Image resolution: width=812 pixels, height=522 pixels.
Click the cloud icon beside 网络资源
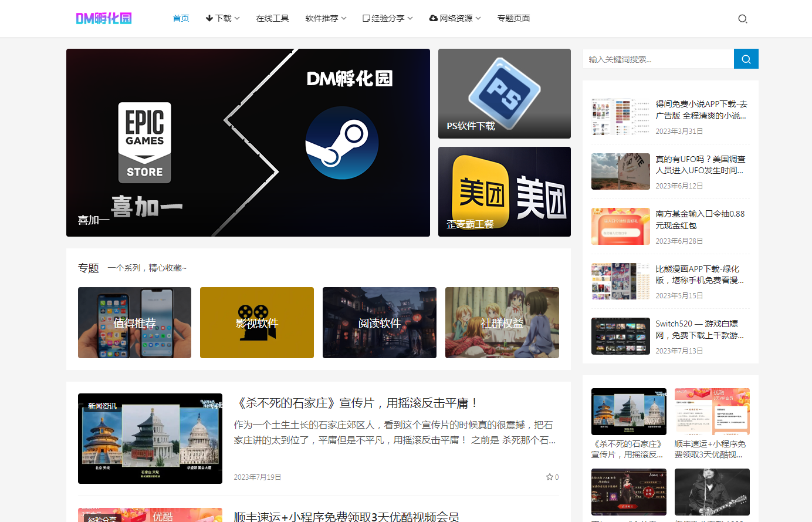tap(434, 18)
